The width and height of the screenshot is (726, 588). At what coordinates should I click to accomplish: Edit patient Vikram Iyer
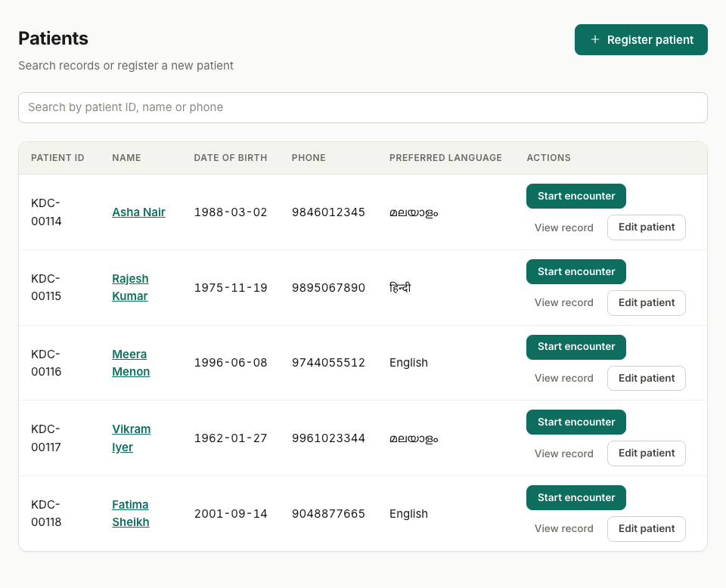[x=647, y=453]
